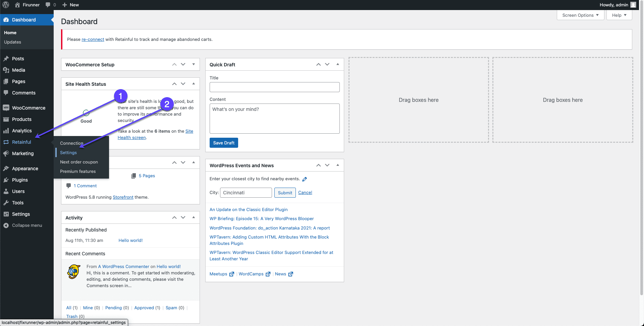
Task: Open Help dropdown tab
Action: coord(619,15)
